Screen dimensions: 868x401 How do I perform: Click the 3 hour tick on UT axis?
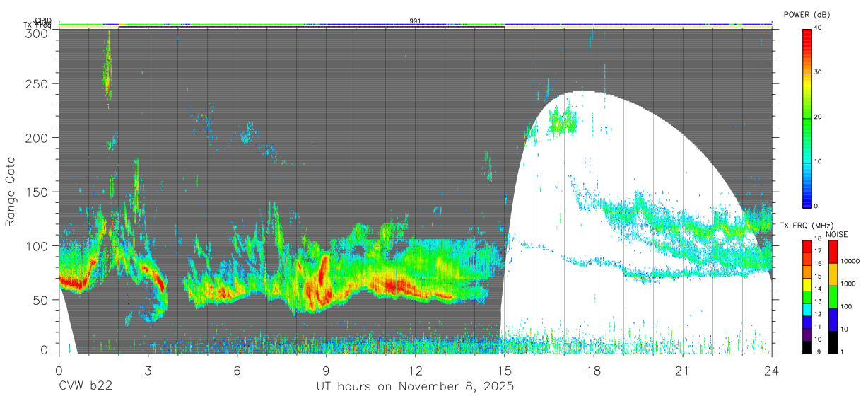pyautogui.click(x=148, y=371)
